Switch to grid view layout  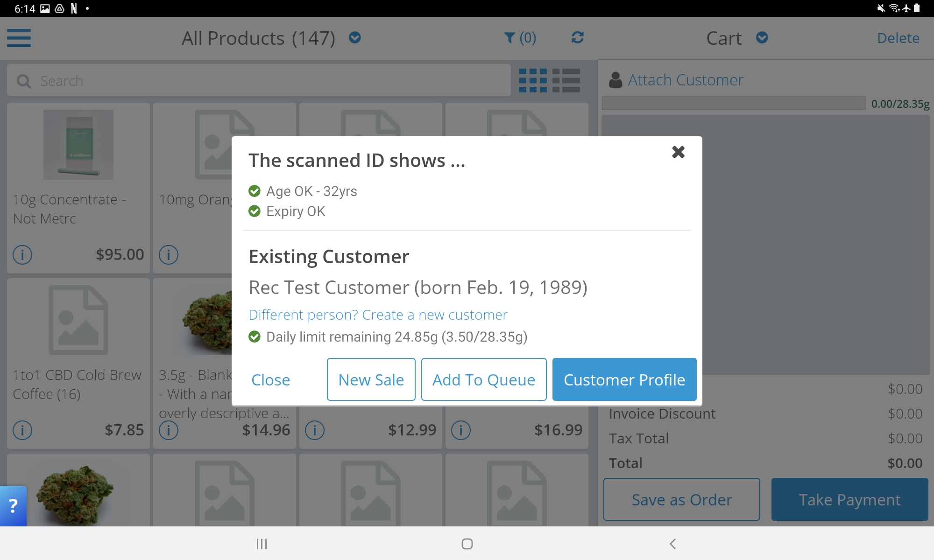(533, 81)
